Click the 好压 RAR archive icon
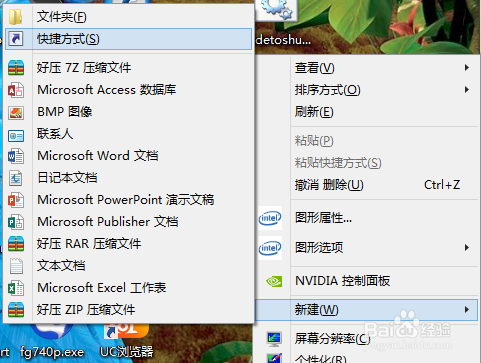This screenshot has height=363, width=481. pos(16,244)
